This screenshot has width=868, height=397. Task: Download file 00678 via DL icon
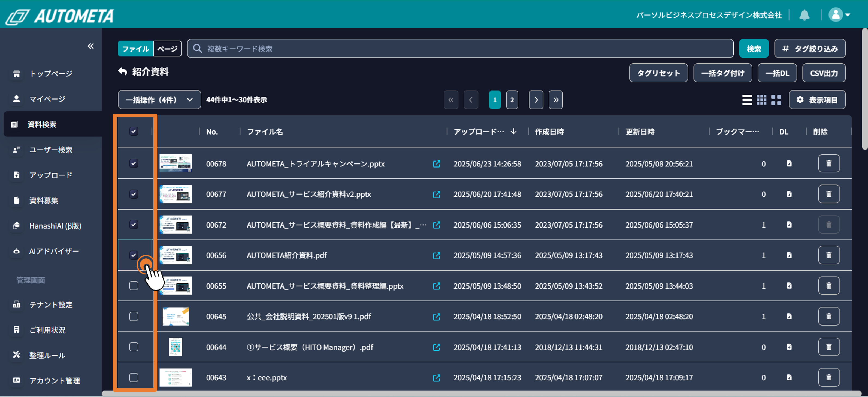789,164
